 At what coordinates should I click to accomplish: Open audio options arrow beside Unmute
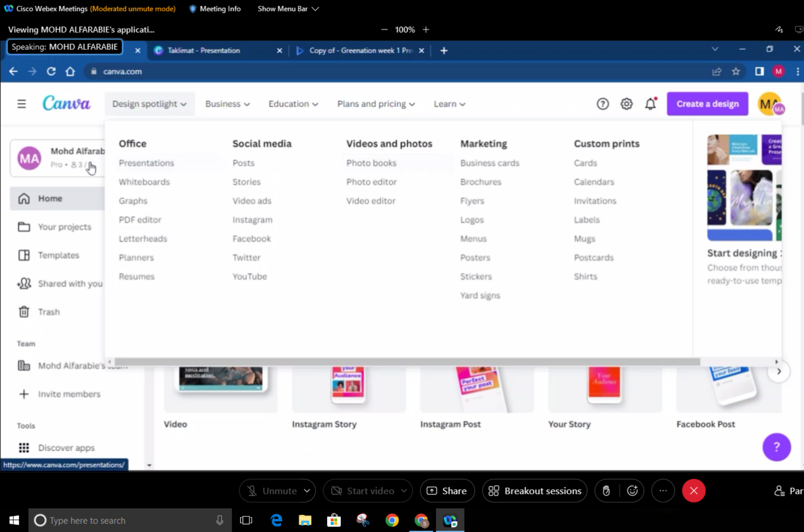click(x=307, y=491)
